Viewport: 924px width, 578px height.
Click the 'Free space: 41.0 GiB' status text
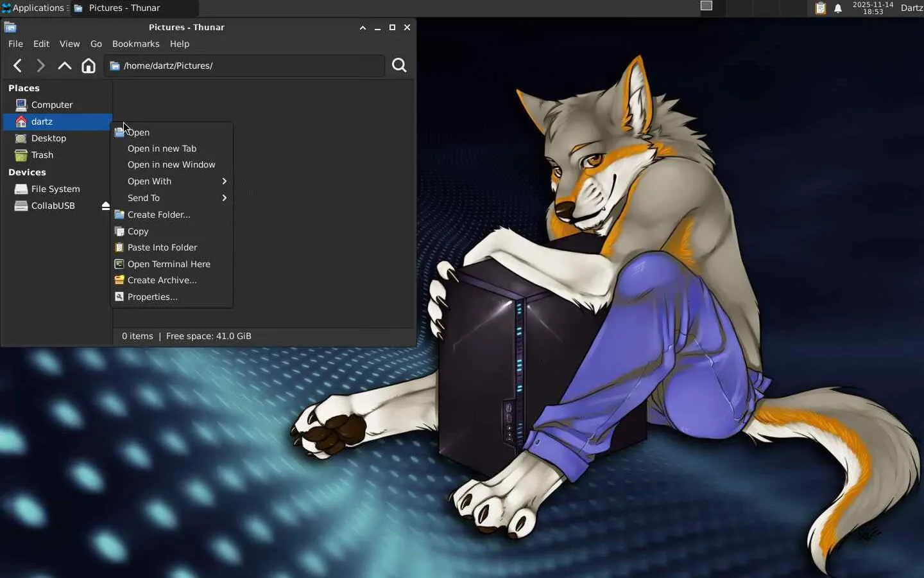(209, 336)
